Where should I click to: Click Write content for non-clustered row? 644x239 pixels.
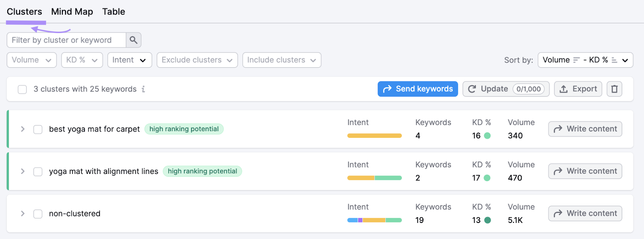585,213
